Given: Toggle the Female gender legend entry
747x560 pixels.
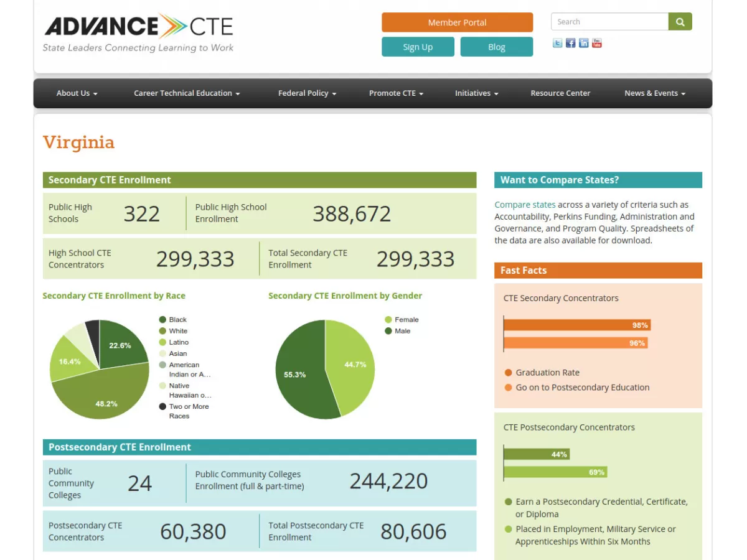Looking at the screenshot, I should click(x=401, y=320).
